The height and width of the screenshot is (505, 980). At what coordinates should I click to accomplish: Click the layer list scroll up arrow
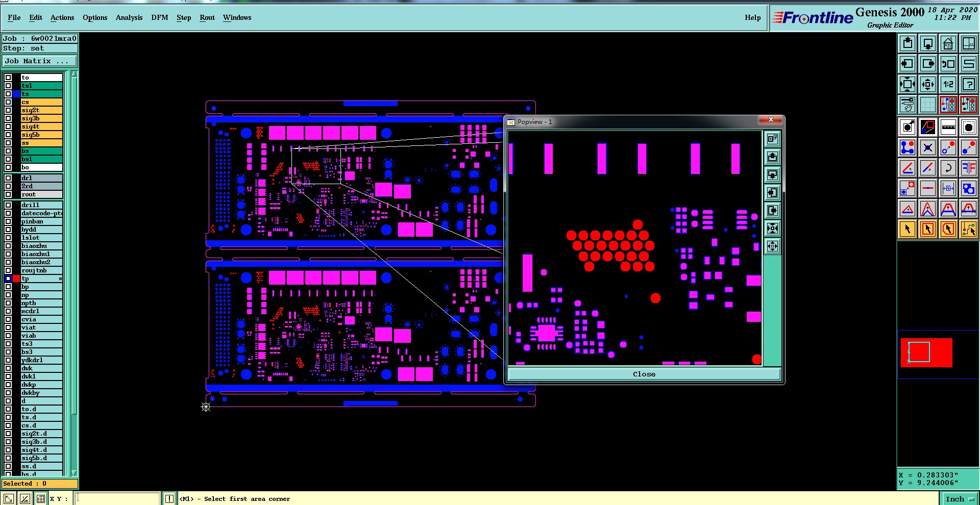click(74, 74)
